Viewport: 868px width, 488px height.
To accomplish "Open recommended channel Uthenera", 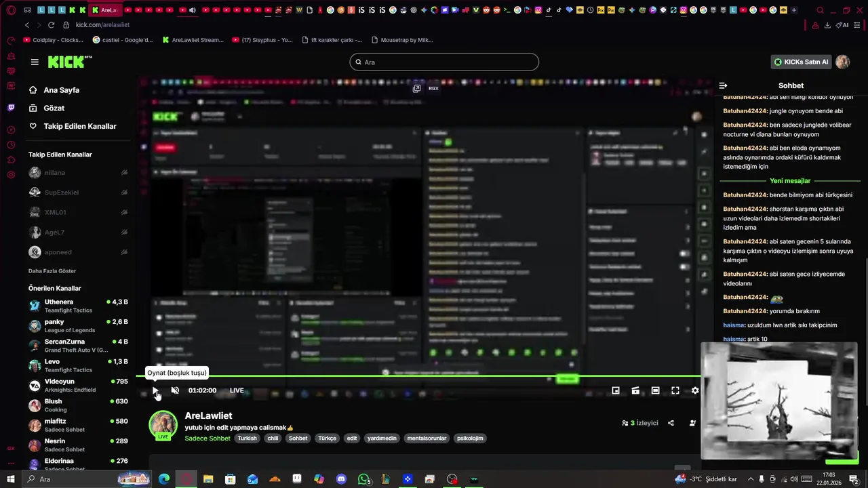I will [78, 306].
